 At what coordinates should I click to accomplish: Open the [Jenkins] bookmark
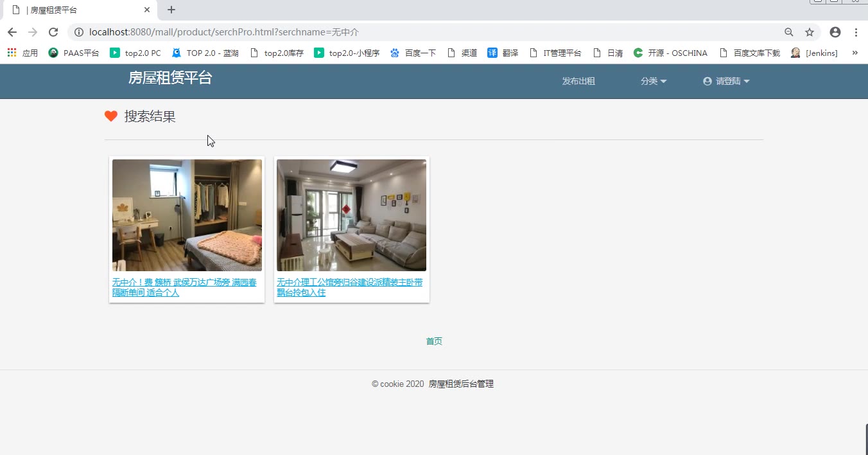[x=814, y=53]
